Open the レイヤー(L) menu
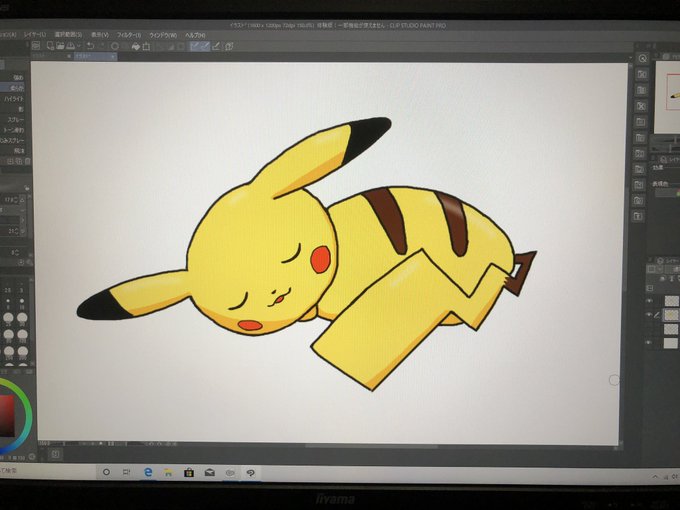680x510 pixels. pos(34,34)
